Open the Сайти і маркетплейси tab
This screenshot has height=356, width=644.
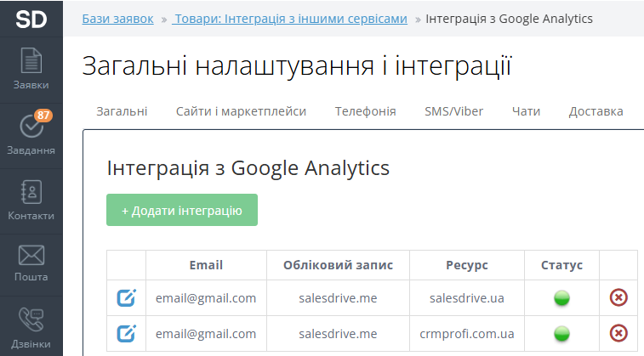(x=241, y=111)
